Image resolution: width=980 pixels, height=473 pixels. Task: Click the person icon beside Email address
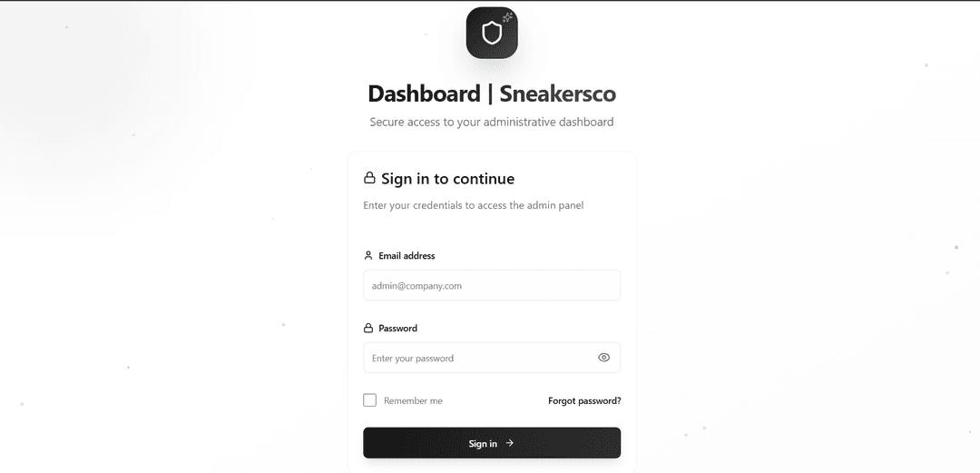tap(368, 256)
